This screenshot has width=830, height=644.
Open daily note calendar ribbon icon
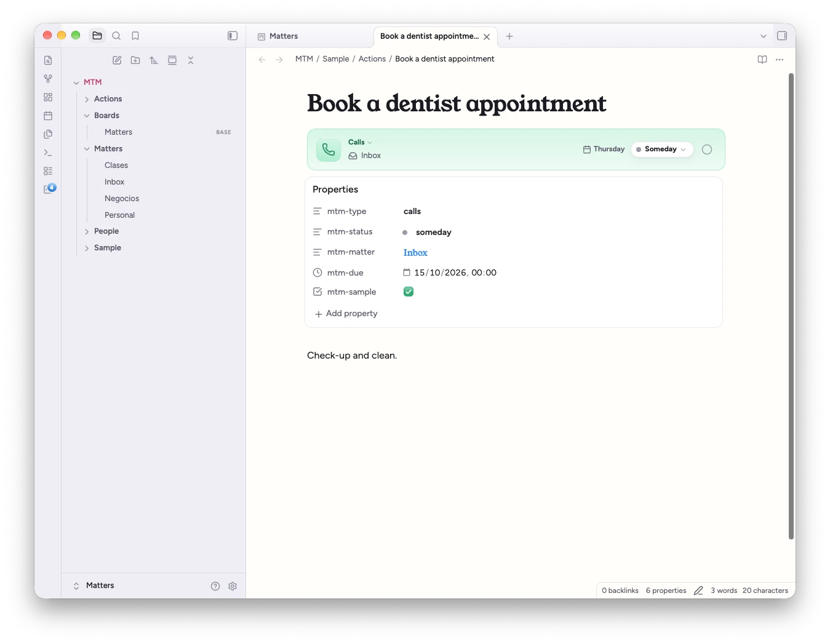click(48, 116)
